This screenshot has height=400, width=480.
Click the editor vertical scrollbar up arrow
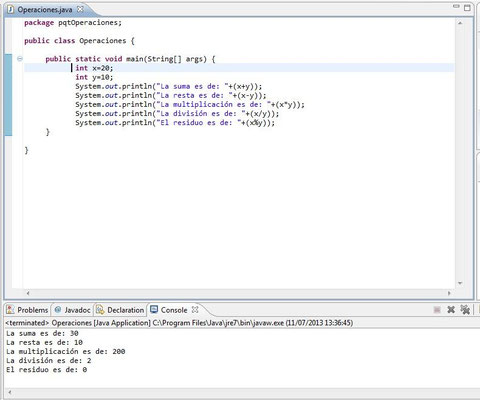[460, 23]
